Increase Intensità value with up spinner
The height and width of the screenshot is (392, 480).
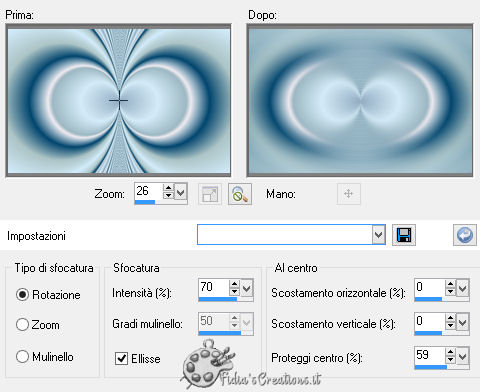pyautogui.click(x=234, y=284)
